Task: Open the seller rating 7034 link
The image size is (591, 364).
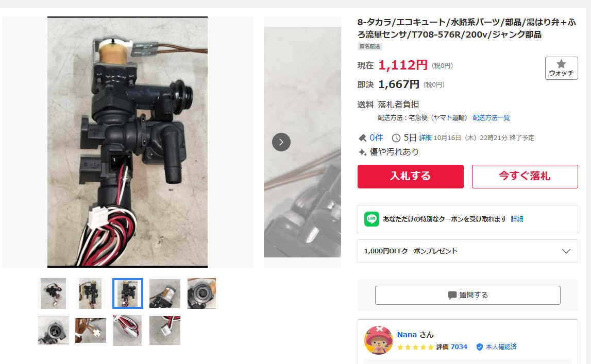Action: tap(459, 346)
